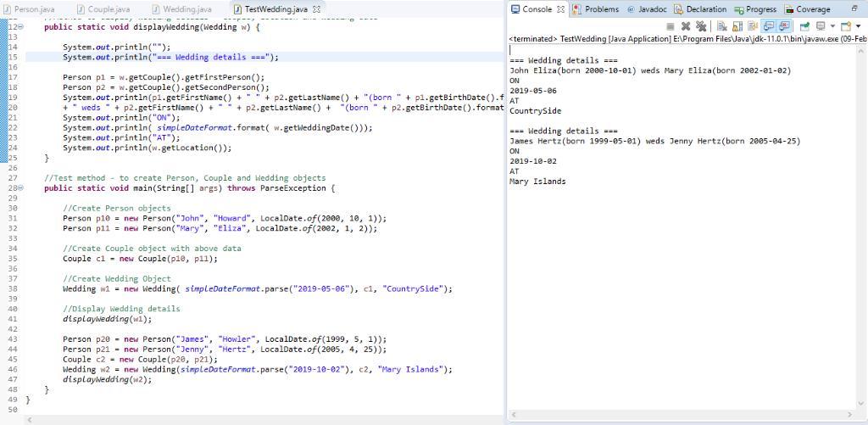This screenshot has width=868, height=425.
Task: Click line number 38 in the editor gutter
Action: pos(14,288)
